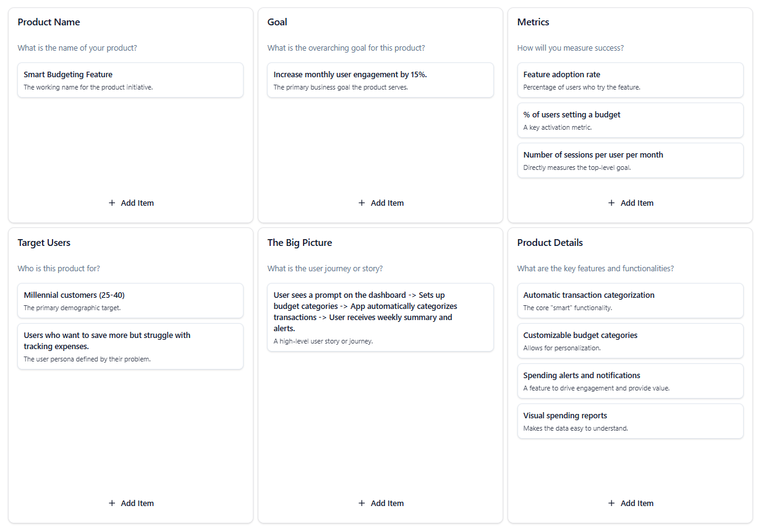Viewport: 761px width, 532px height.
Task: Open the Feature adoption rate metric
Action: click(630, 80)
